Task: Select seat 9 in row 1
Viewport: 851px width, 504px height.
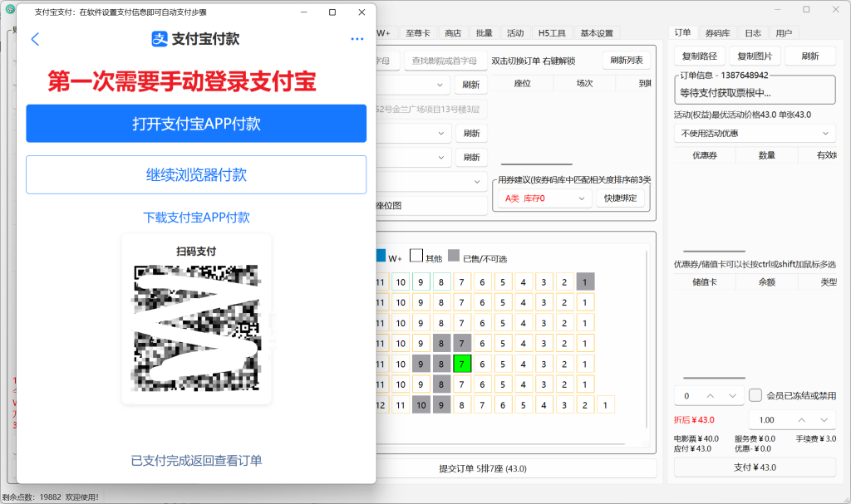Action: coord(421,282)
